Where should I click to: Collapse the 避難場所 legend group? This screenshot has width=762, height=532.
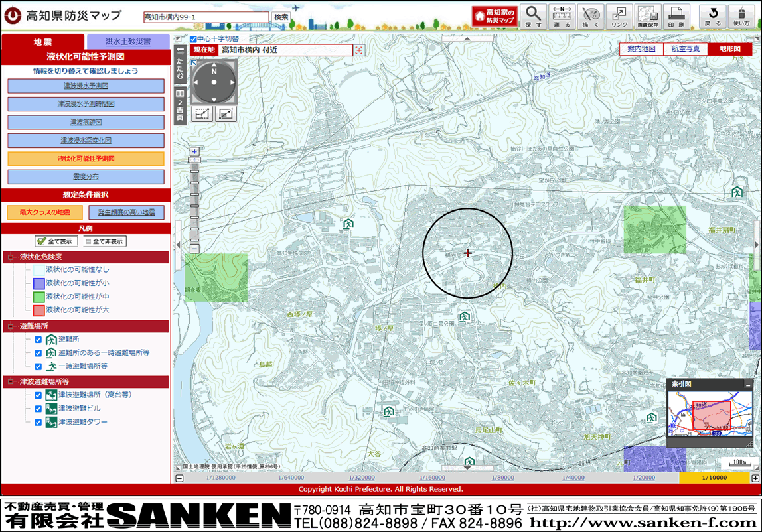coord(11,326)
